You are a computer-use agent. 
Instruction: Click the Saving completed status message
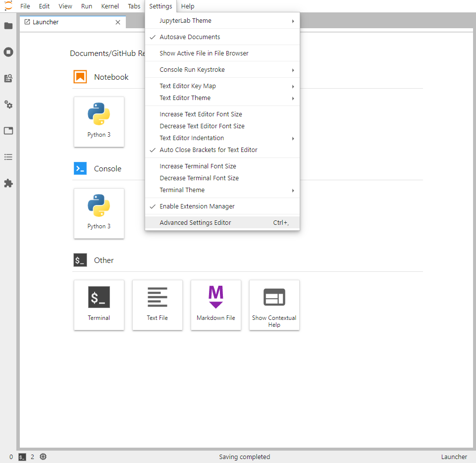(x=245, y=457)
